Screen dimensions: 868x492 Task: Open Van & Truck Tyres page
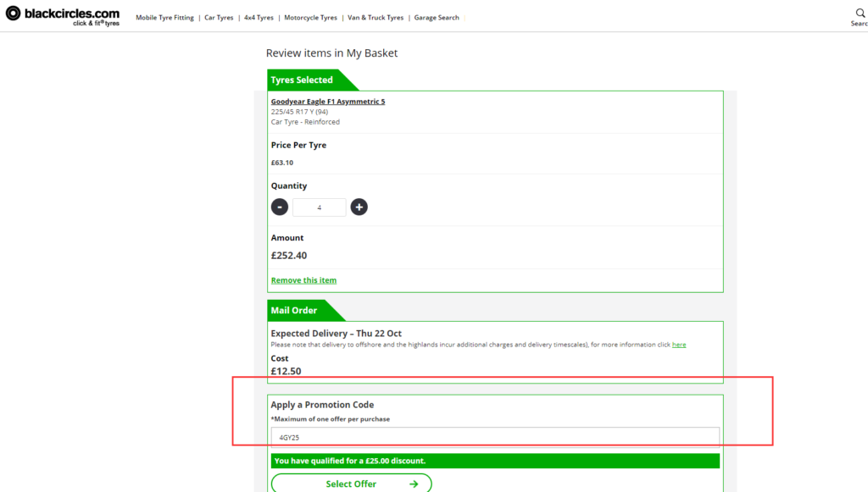(376, 18)
